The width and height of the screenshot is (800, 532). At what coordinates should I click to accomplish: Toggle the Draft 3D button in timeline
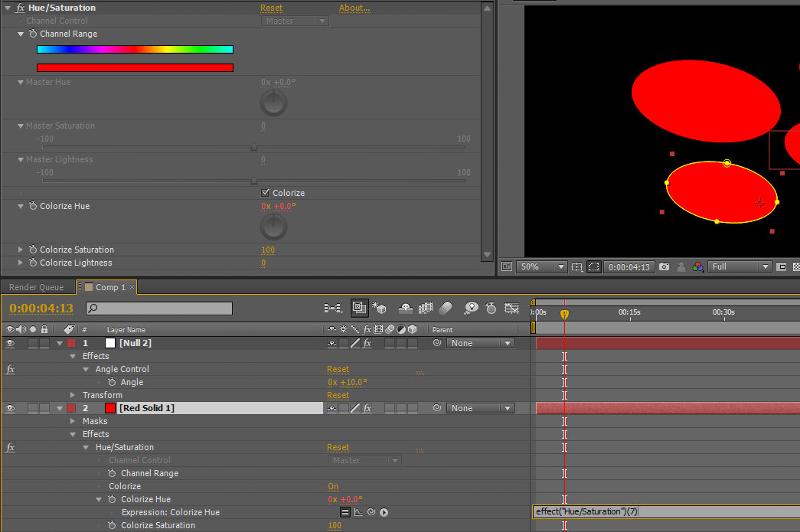[379, 308]
